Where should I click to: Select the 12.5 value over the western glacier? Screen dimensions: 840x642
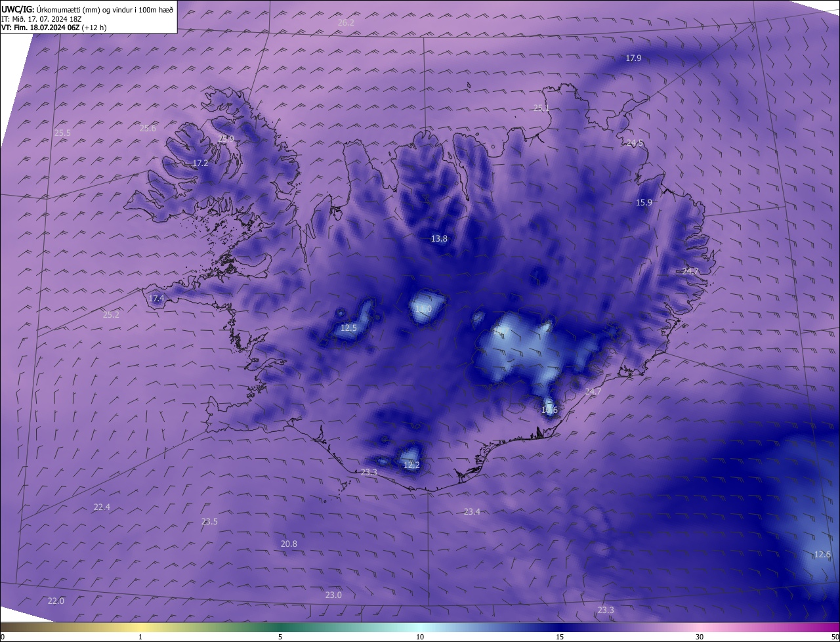[348, 328]
